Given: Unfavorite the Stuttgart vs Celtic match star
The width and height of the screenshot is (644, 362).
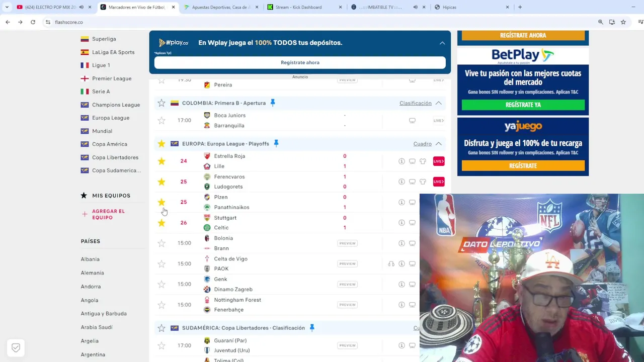Looking at the screenshot, I should click(162, 223).
